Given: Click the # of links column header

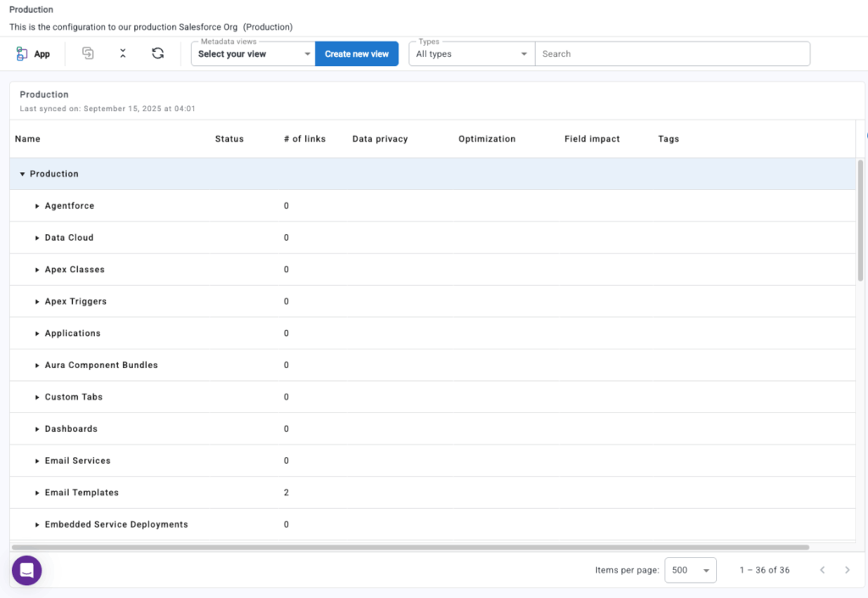Looking at the screenshot, I should click(x=304, y=139).
